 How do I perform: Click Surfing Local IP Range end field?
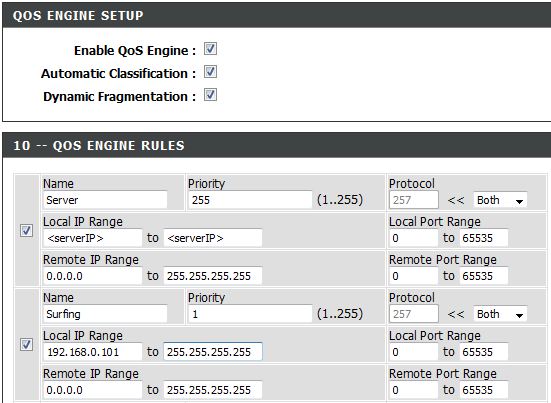(213, 352)
